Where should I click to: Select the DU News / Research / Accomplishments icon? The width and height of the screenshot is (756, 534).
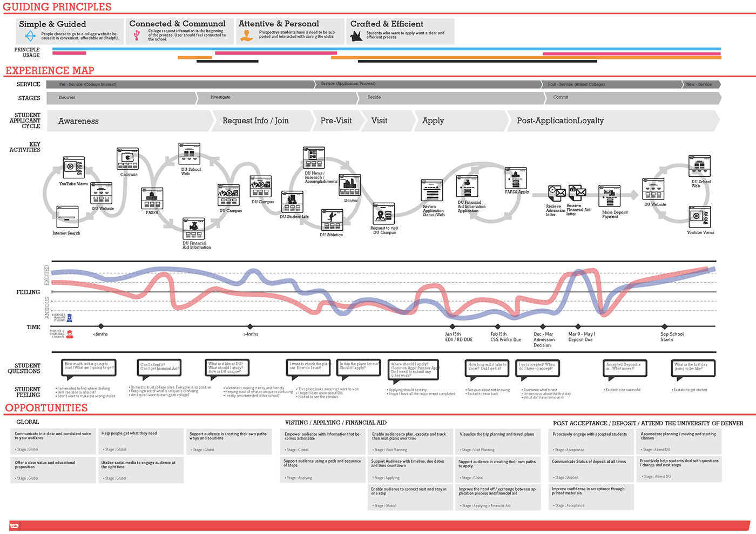[313, 158]
